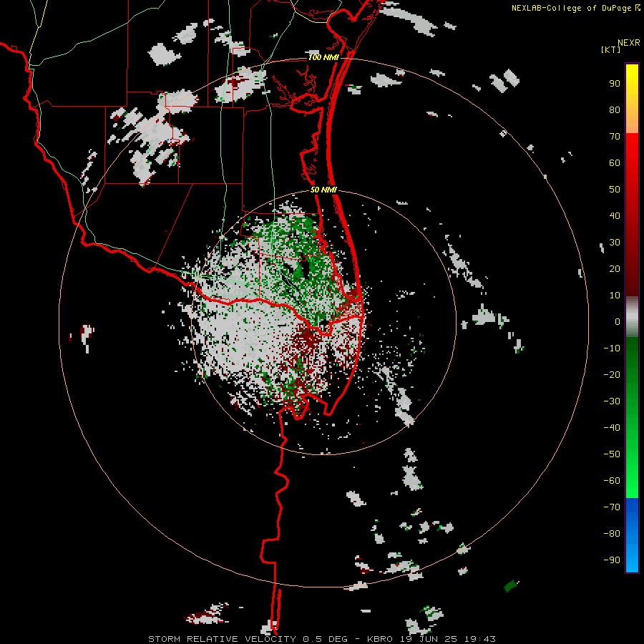Select the -60 knot scale label

(612, 481)
